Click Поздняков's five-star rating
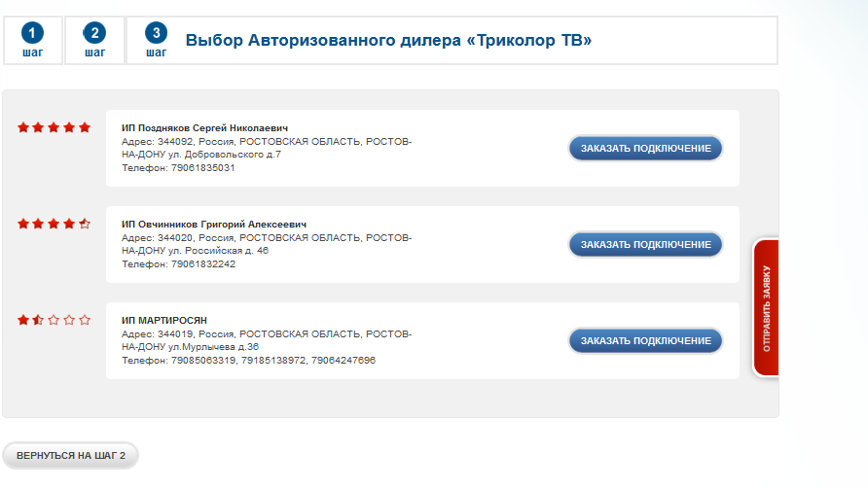The width and height of the screenshot is (868, 489). pos(54,127)
